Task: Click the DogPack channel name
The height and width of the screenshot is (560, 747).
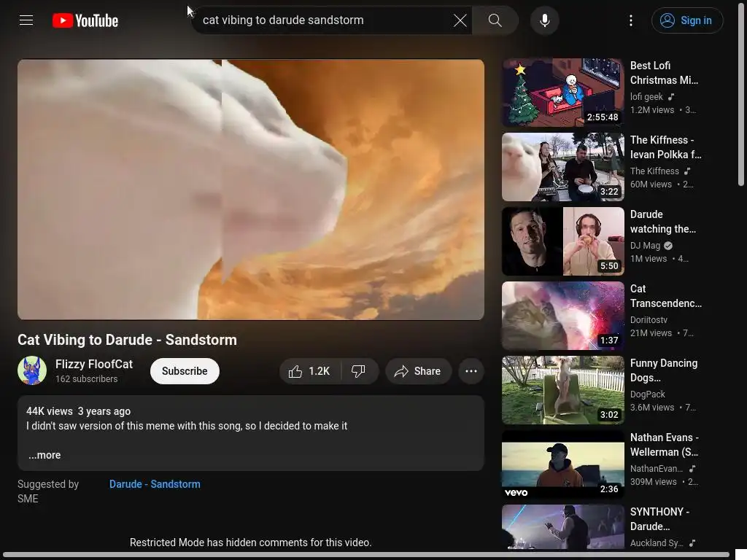Action: pos(648,394)
